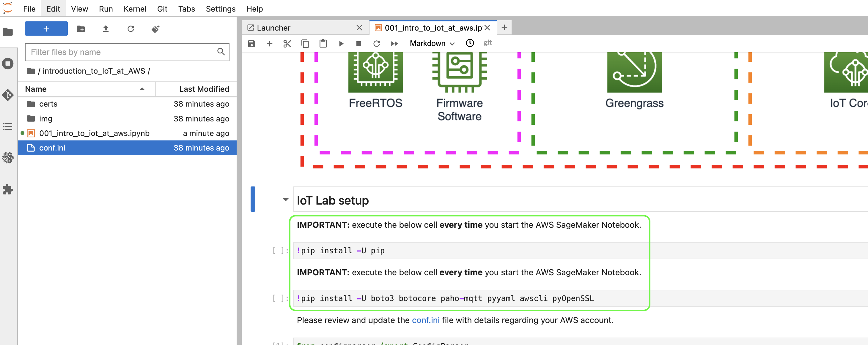Open the Help menu
868x345 pixels.
coord(254,9)
